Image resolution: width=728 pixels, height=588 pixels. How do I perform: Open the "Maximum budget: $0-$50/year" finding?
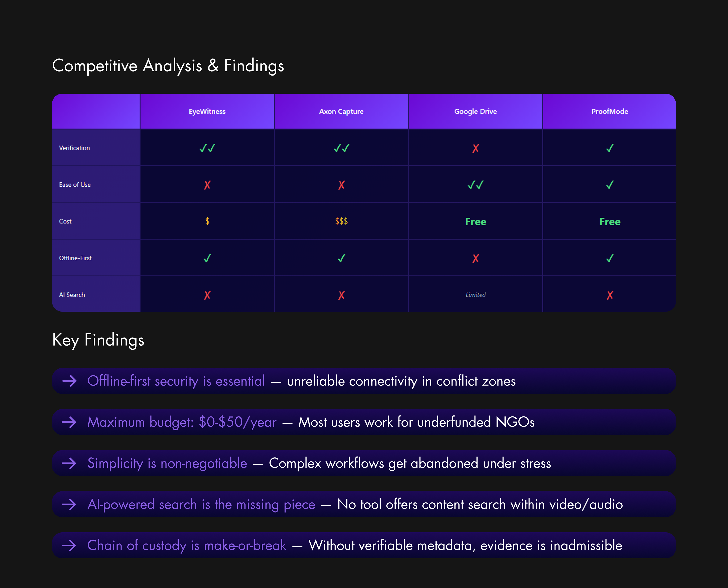tap(182, 422)
